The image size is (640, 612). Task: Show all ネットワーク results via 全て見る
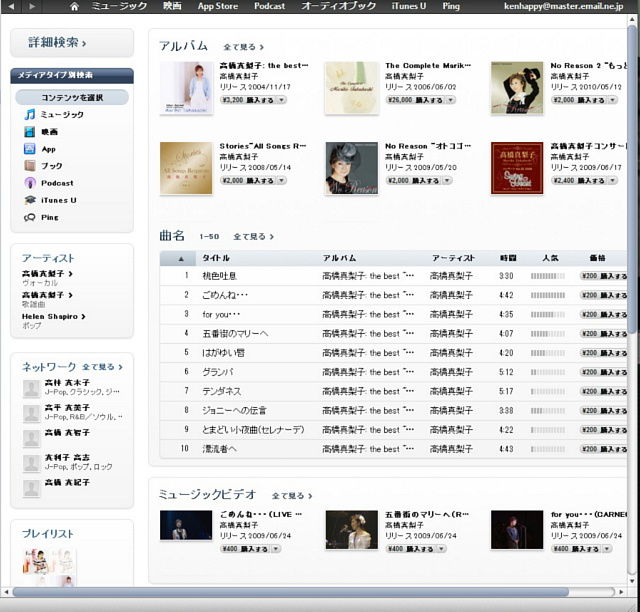coord(102,367)
